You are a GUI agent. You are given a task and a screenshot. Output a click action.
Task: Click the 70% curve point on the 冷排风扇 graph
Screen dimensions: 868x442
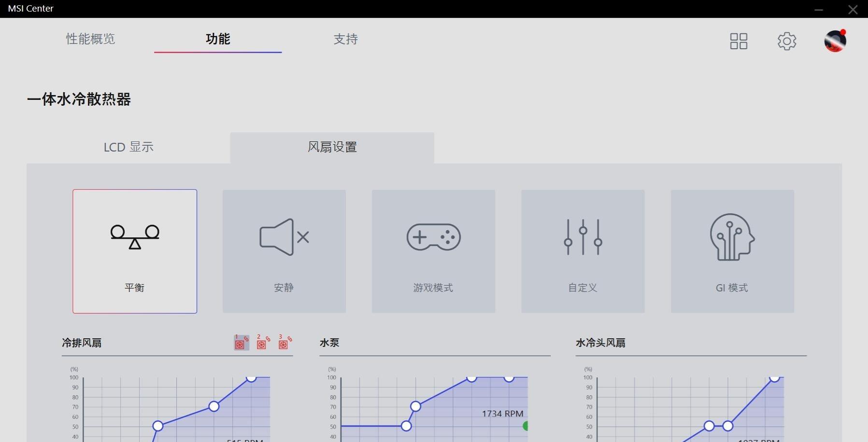tap(213, 406)
